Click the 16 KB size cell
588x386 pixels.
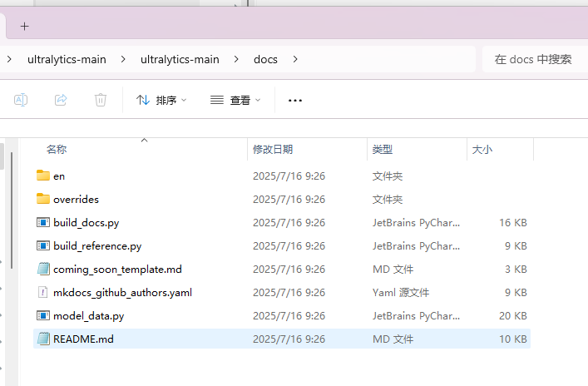point(513,223)
